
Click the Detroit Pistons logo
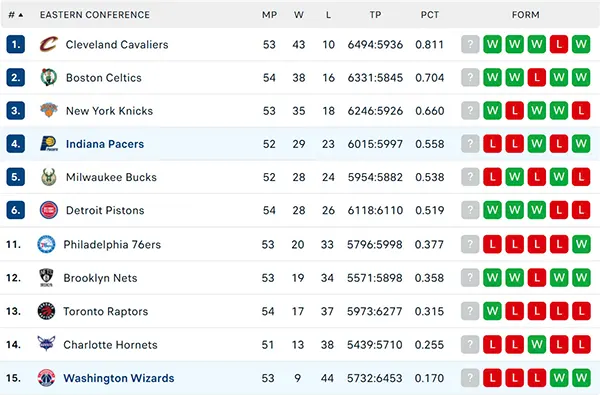tap(49, 210)
